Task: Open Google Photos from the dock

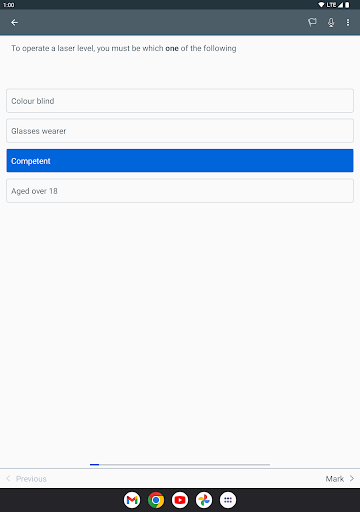Action: (x=204, y=500)
